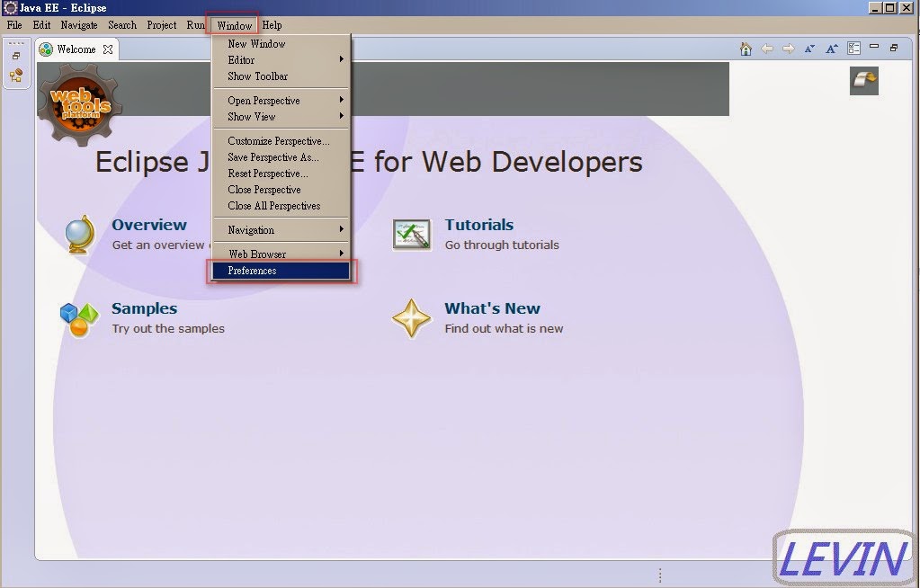Click the Samples shapes icon

tap(78, 319)
